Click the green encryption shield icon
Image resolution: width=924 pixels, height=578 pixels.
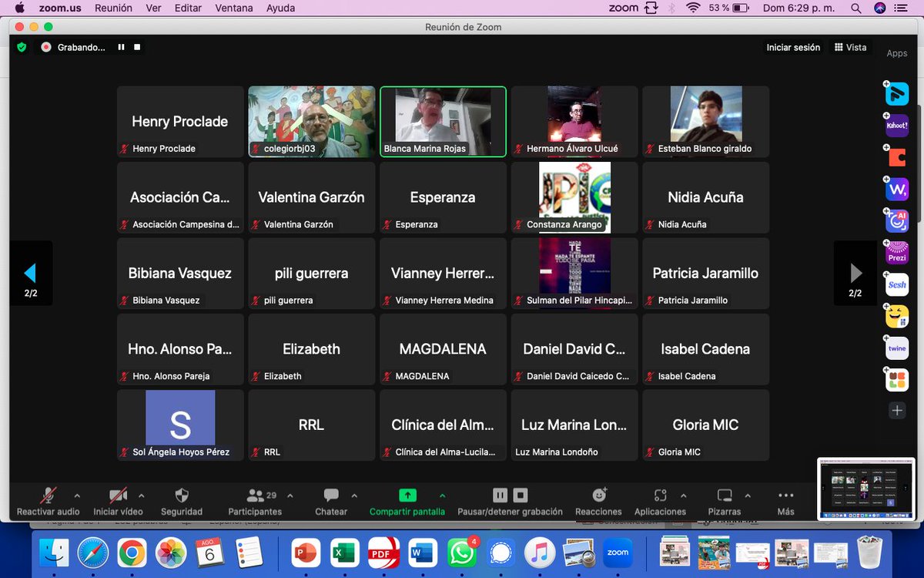[x=22, y=47]
